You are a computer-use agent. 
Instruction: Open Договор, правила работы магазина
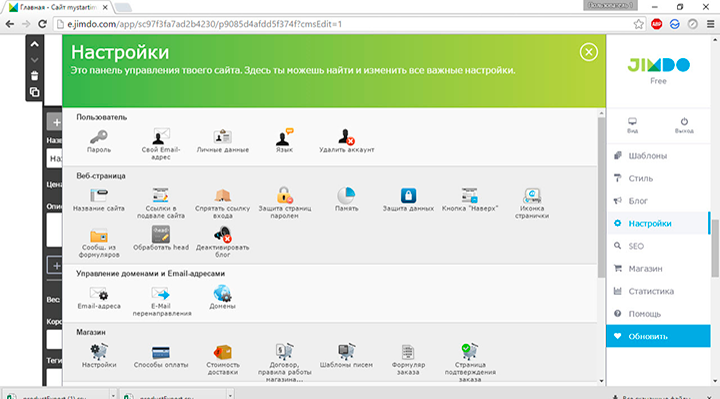click(x=284, y=363)
